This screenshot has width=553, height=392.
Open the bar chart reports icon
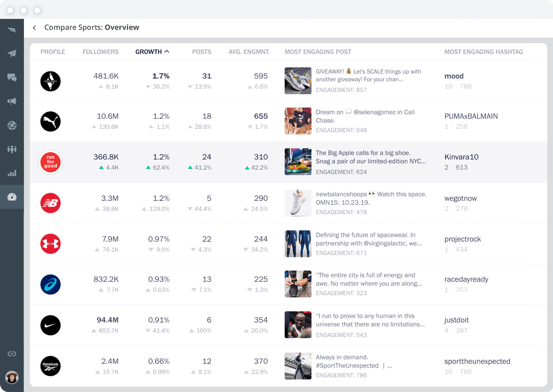12,173
